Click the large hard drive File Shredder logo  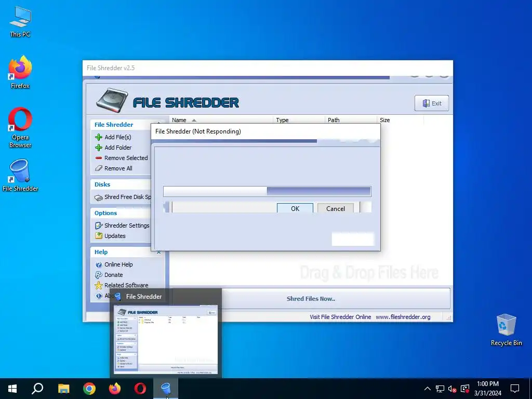coord(112,100)
